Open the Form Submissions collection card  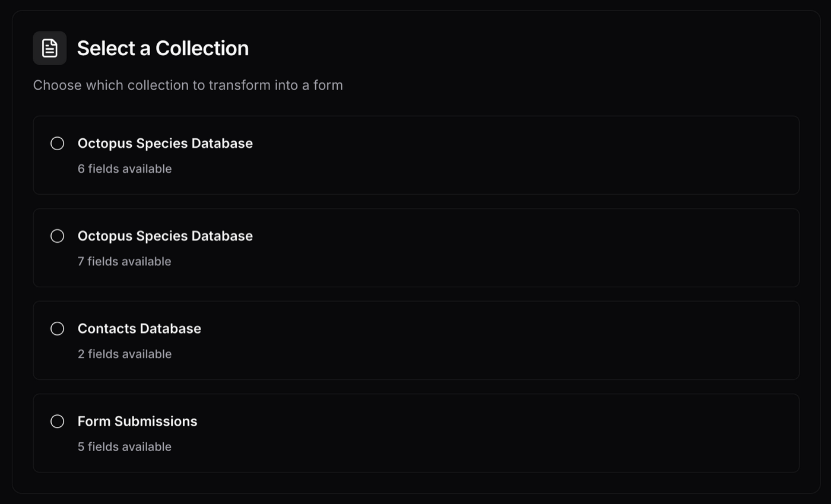pos(415,433)
